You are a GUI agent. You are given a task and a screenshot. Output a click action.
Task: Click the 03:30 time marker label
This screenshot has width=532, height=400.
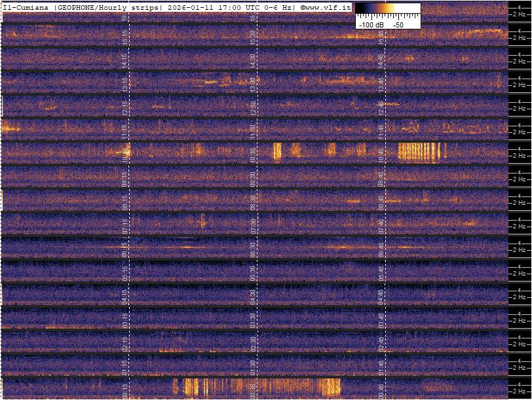click(x=254, y=319)
